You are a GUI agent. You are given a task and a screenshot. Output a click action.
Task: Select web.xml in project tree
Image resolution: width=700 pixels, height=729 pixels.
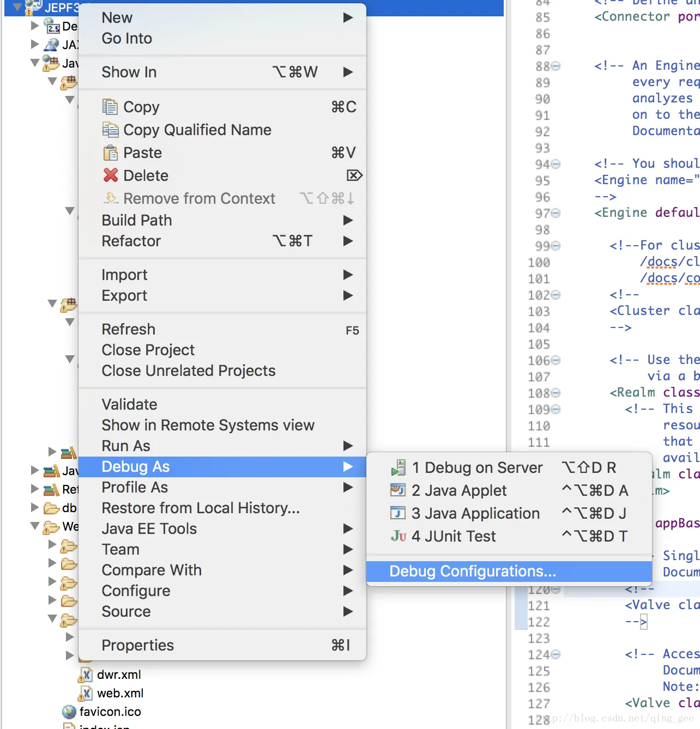120,694
